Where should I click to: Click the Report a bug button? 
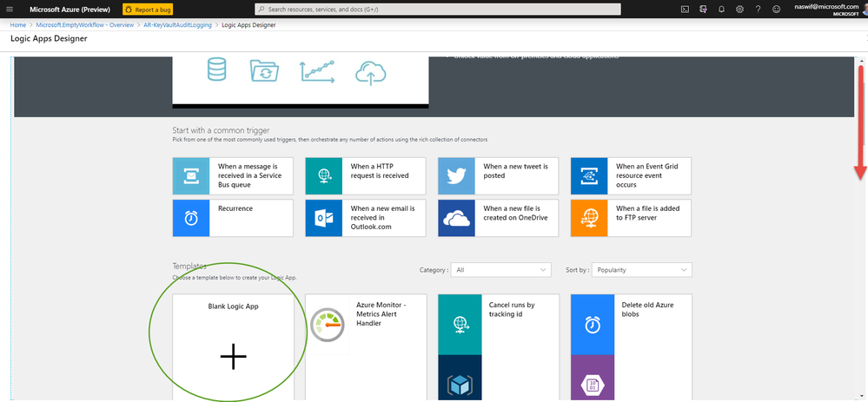[147, 10]
